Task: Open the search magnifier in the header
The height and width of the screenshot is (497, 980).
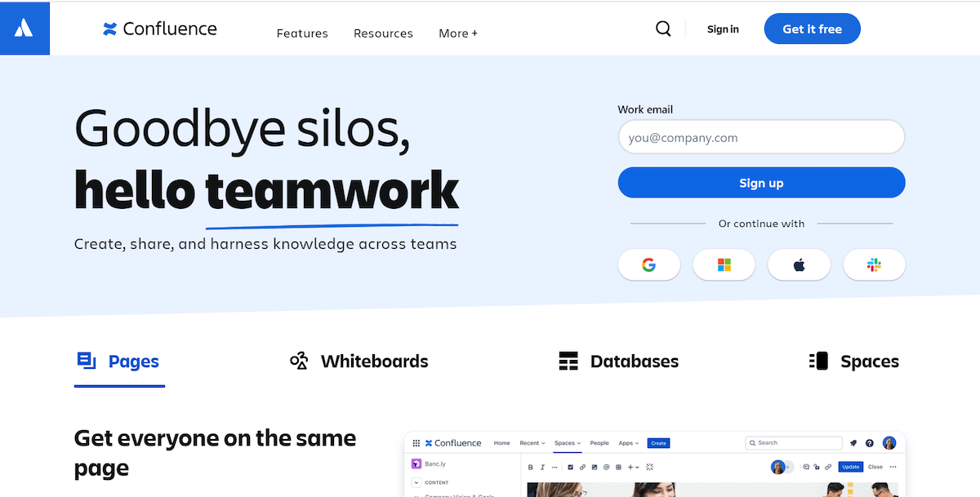Action: [x=663, y=29]
